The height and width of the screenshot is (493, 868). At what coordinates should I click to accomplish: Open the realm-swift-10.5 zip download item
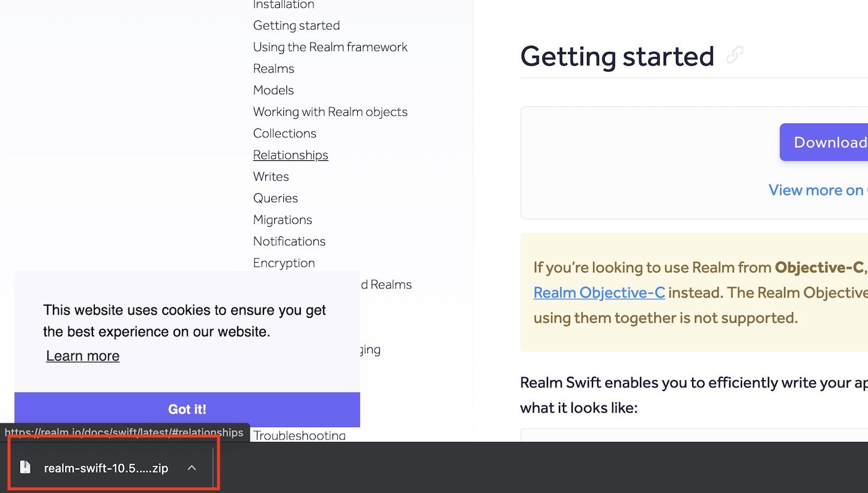[x=106, y=468]
